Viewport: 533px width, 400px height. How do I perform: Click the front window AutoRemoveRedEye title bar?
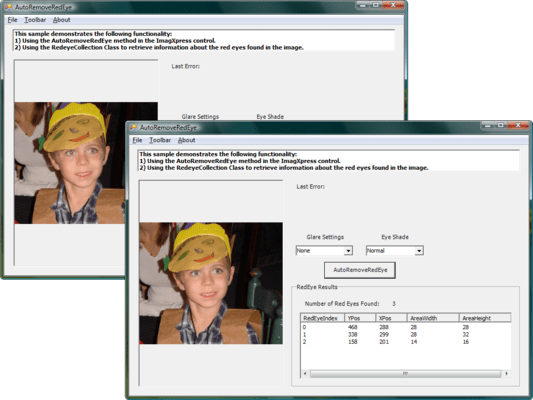(306, 127)
